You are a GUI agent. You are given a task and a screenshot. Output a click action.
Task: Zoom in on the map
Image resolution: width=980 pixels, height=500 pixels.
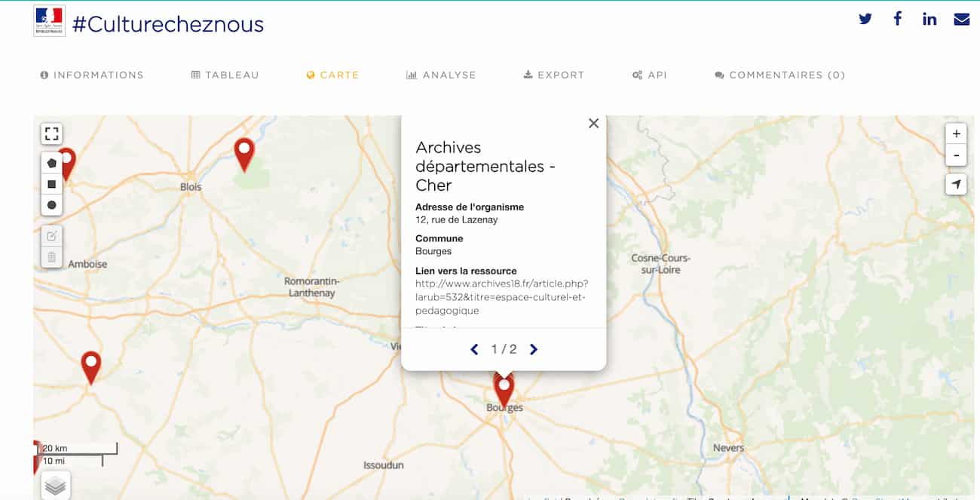pyautogui.click(x=956, y=134)
